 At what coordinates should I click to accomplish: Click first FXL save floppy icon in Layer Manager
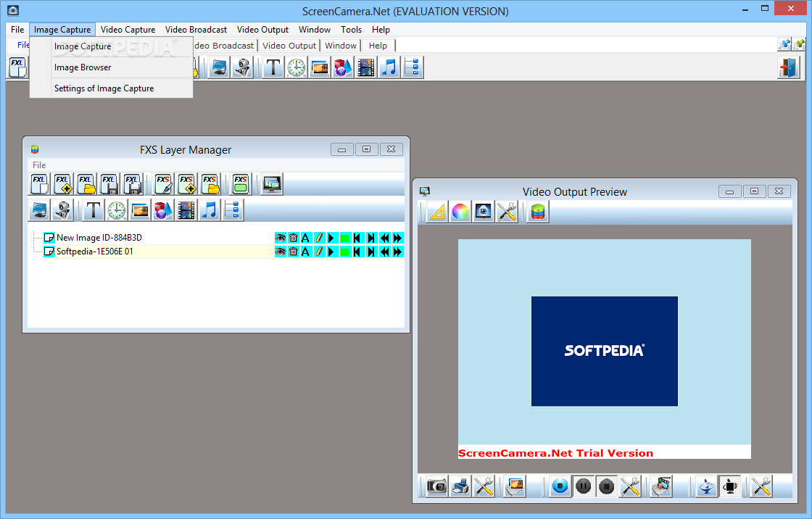[x=109, y=184]
